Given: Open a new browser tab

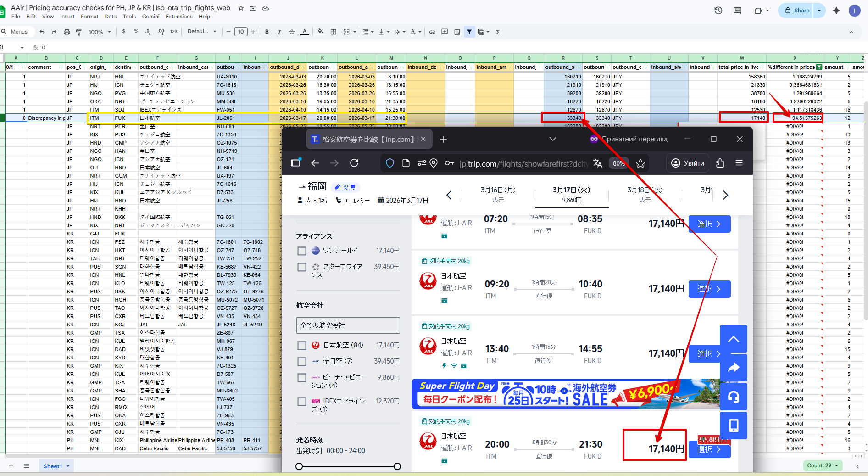Looking at the screenshot, I should (443, 139).
